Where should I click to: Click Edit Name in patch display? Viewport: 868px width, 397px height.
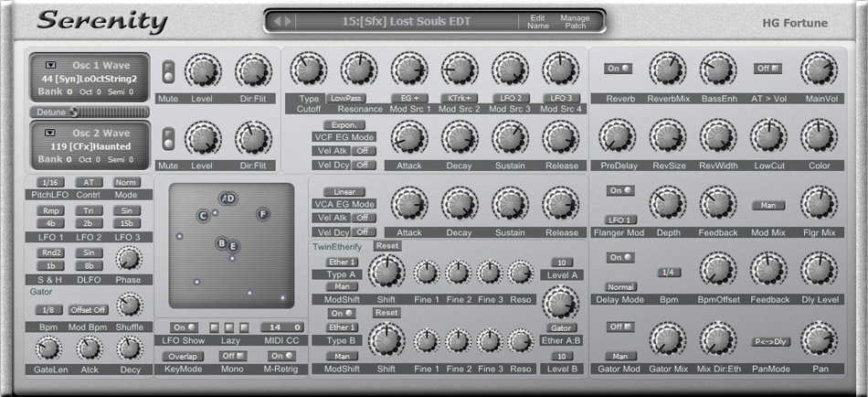tap(537, 22)
